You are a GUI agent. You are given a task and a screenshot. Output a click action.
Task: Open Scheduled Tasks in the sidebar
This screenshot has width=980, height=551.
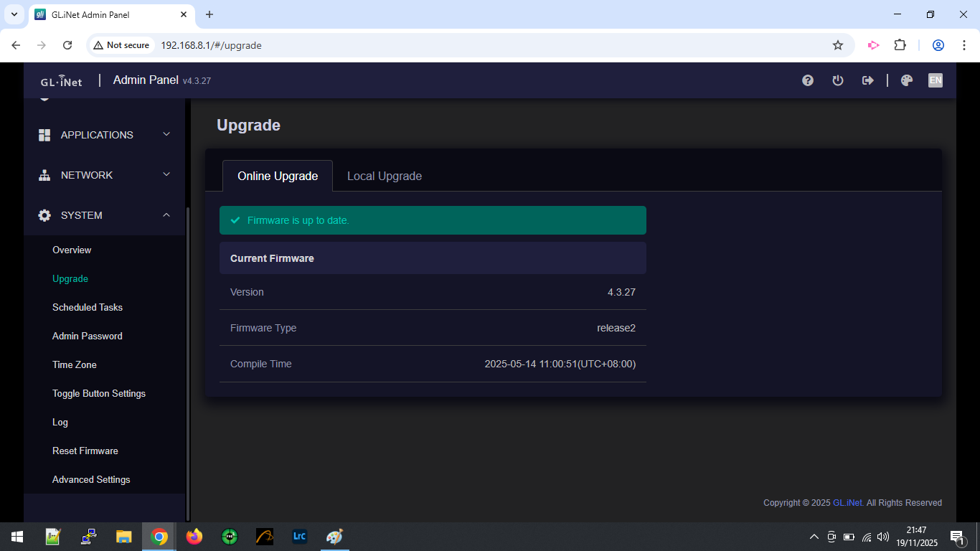88,307
